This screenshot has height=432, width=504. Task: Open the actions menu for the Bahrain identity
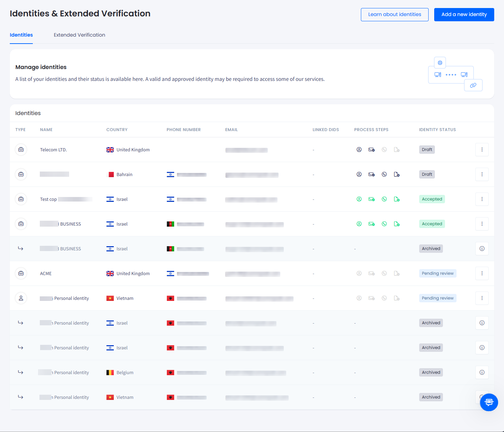point(482,174)
